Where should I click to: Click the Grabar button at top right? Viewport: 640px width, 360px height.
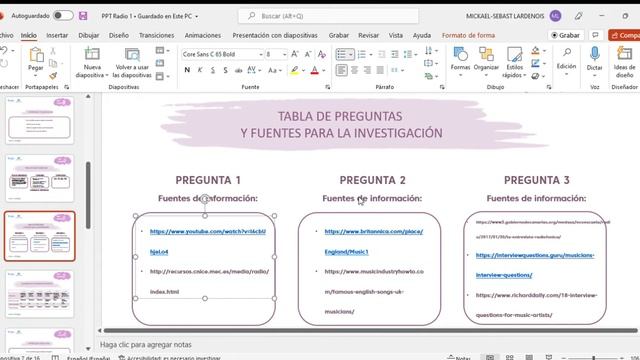tap(565, 36)
